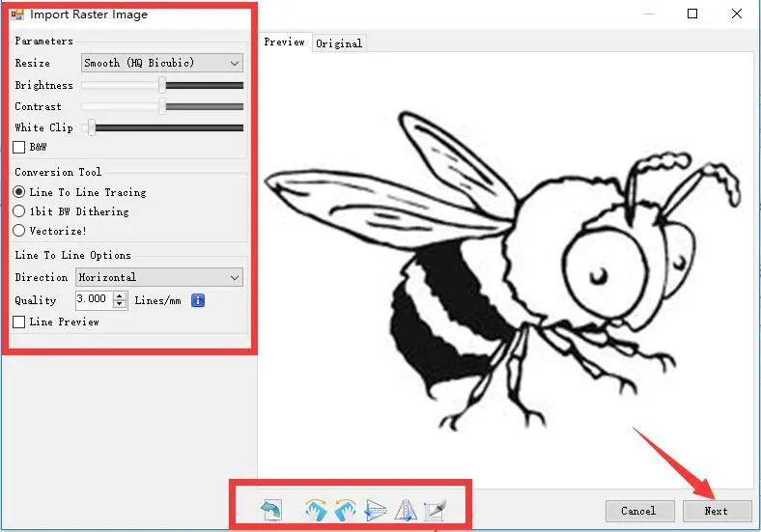Decrease Quality value with down arrow
This screenshot has height=532, width=761.
[x=120, y=304]
